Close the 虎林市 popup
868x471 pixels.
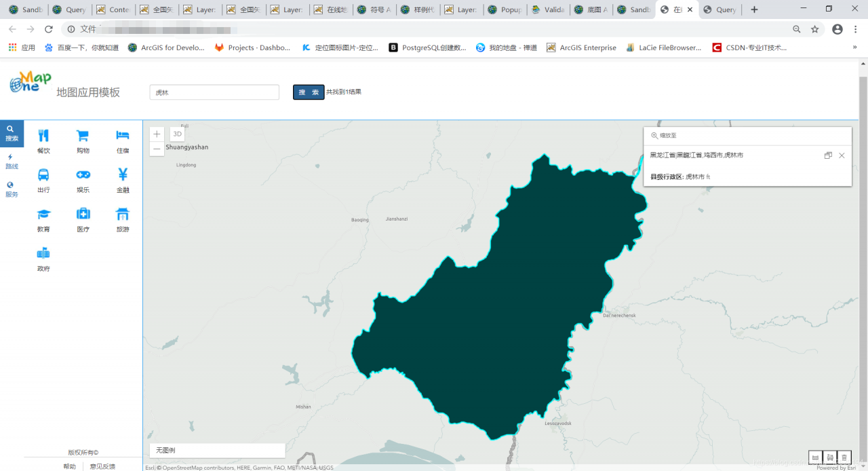pos(842,155)
